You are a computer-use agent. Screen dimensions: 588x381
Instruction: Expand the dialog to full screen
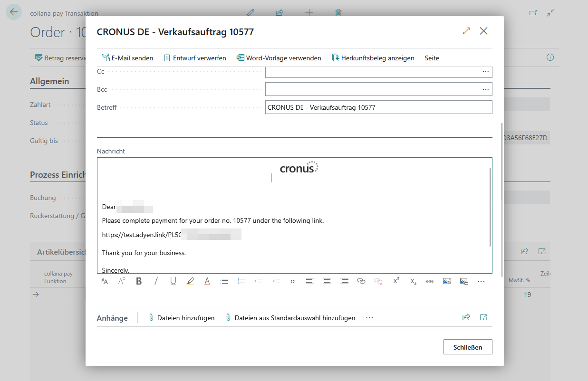click(x=466, y=31)
